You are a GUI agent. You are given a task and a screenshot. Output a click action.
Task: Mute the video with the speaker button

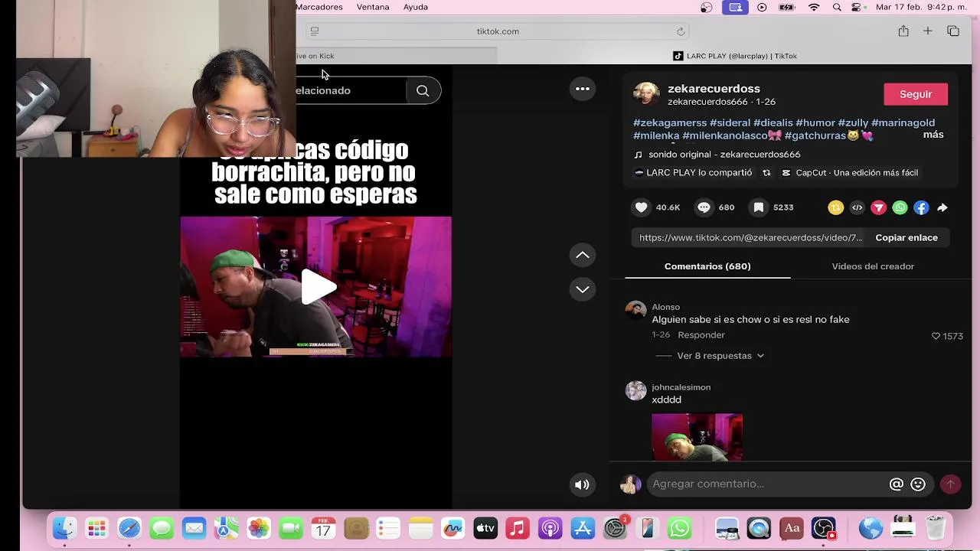click(583, 484)
